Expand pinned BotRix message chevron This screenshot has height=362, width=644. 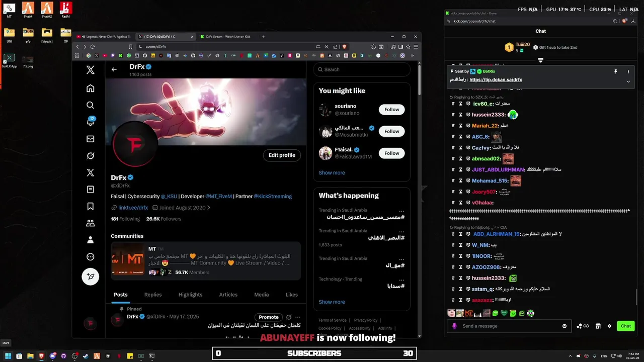click(x=628, y=81)
